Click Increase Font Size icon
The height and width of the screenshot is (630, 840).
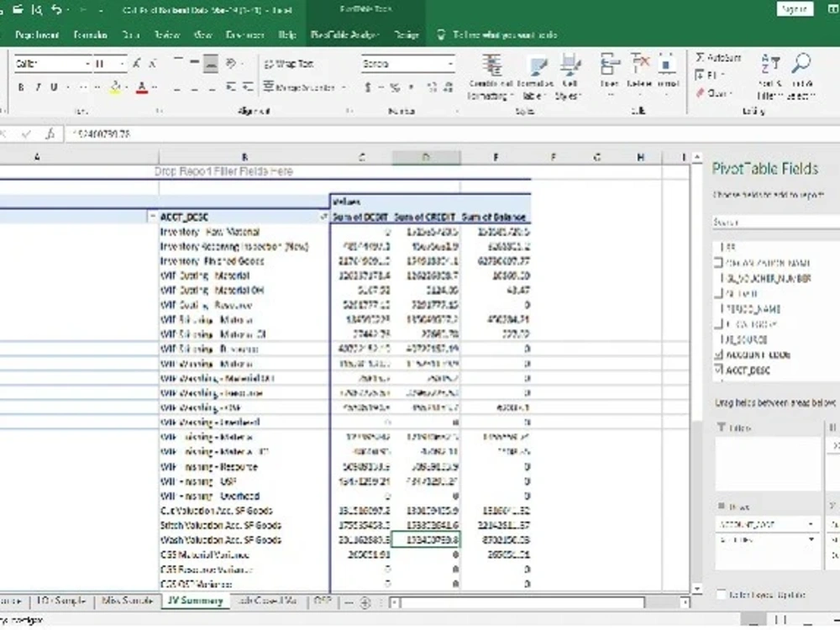[x=137, y=64]
